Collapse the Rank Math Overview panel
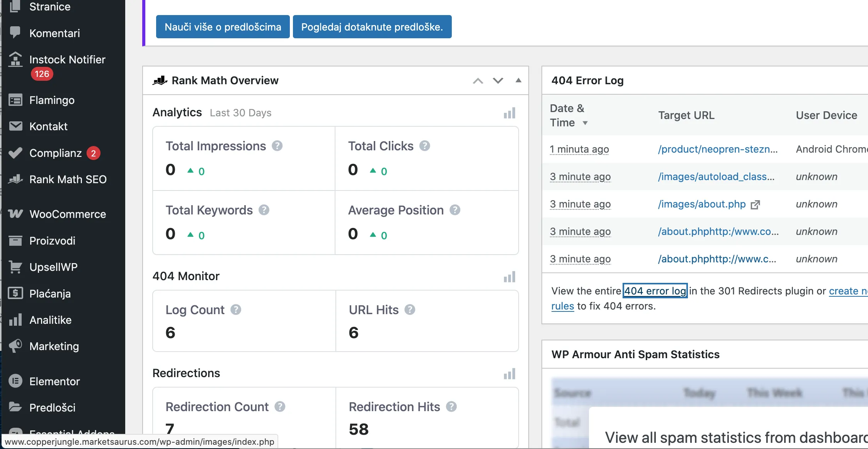 [519, 80]
